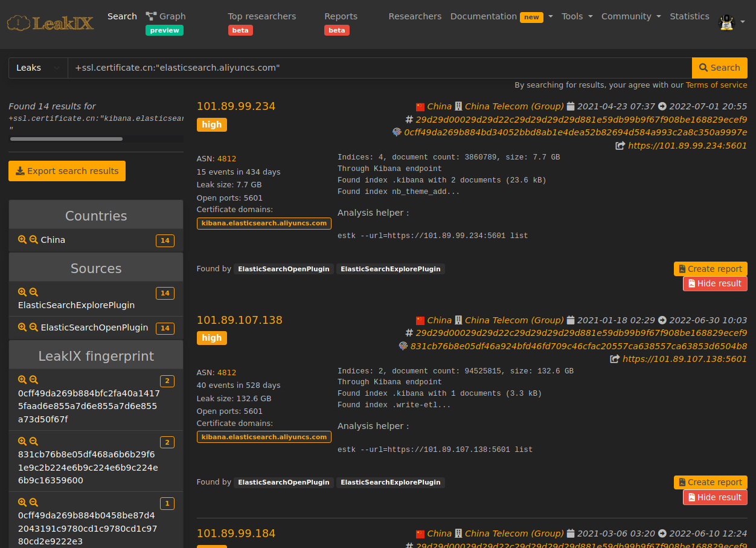The image size is (756, 548).
Task: Click ASN 4812 link for 101.89.99.234
Action: click(227, 159)
